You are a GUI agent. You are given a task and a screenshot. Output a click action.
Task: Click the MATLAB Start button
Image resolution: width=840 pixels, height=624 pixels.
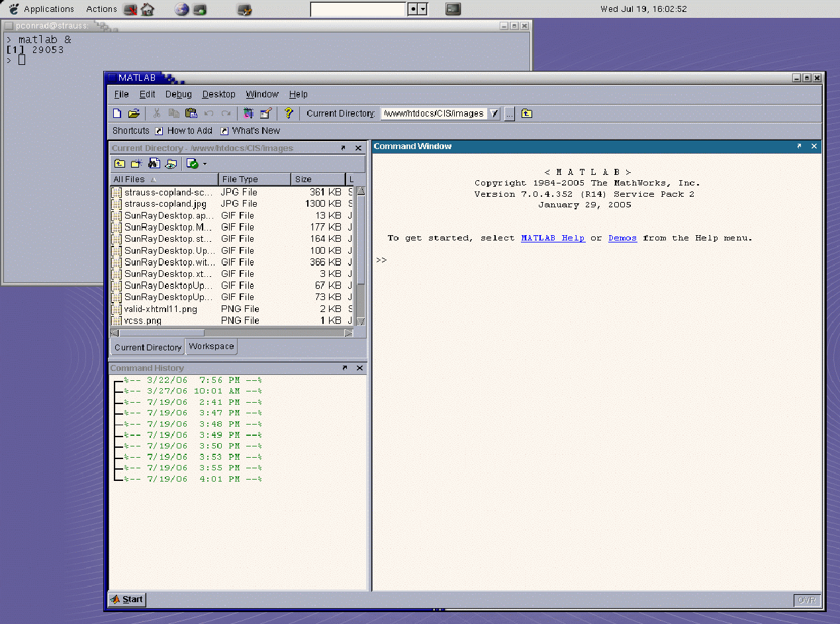tap(127, 599)
